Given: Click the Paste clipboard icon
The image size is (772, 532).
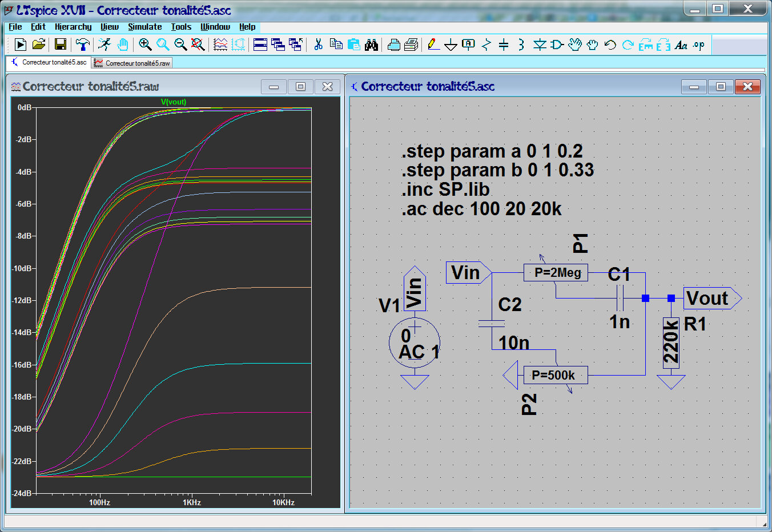Looking at the screenshot, I should coord(354,45).
